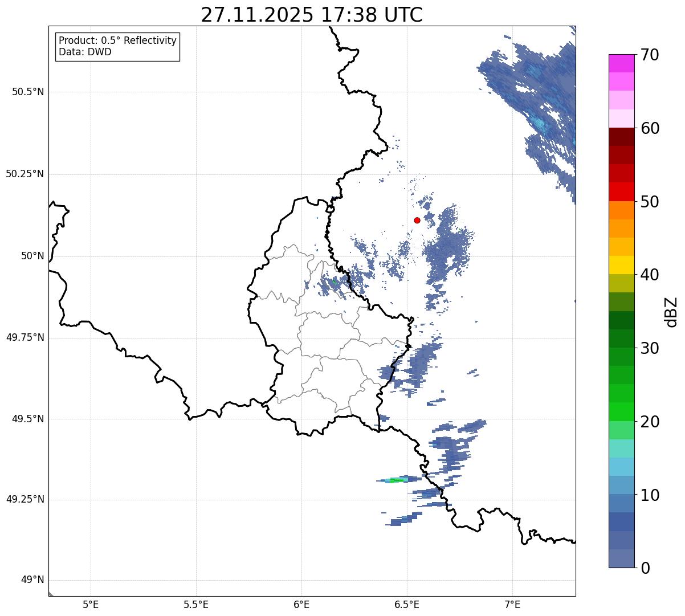This screenshot has height=616, width=685.
Task: Click the 5°E longitude label
Action: pyautogui.click(x=91, y=605)
